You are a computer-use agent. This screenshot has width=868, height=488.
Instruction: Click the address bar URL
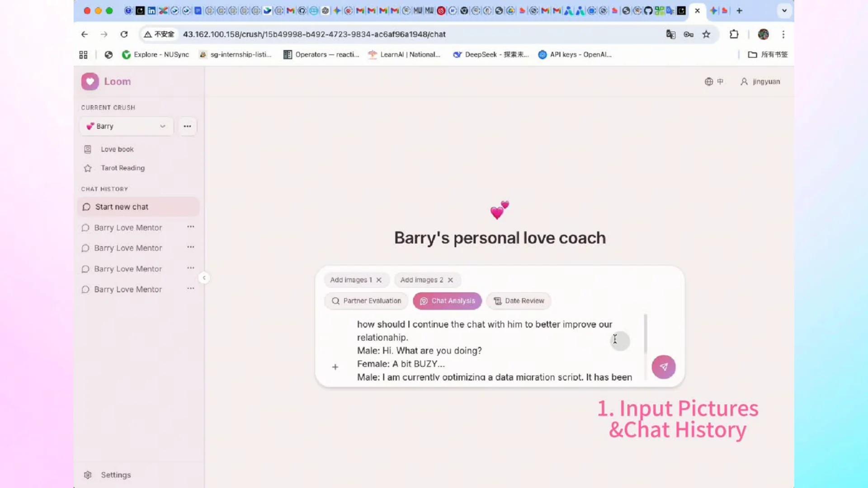(314, 34)
